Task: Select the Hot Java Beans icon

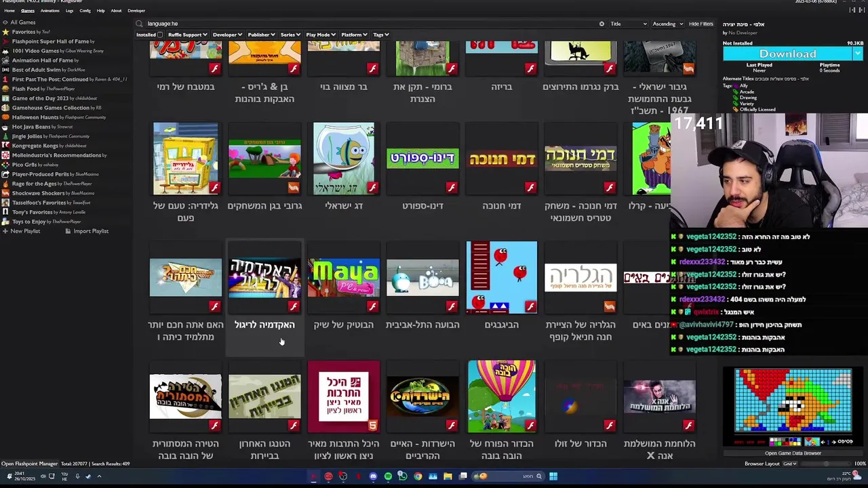Action: 5,127
